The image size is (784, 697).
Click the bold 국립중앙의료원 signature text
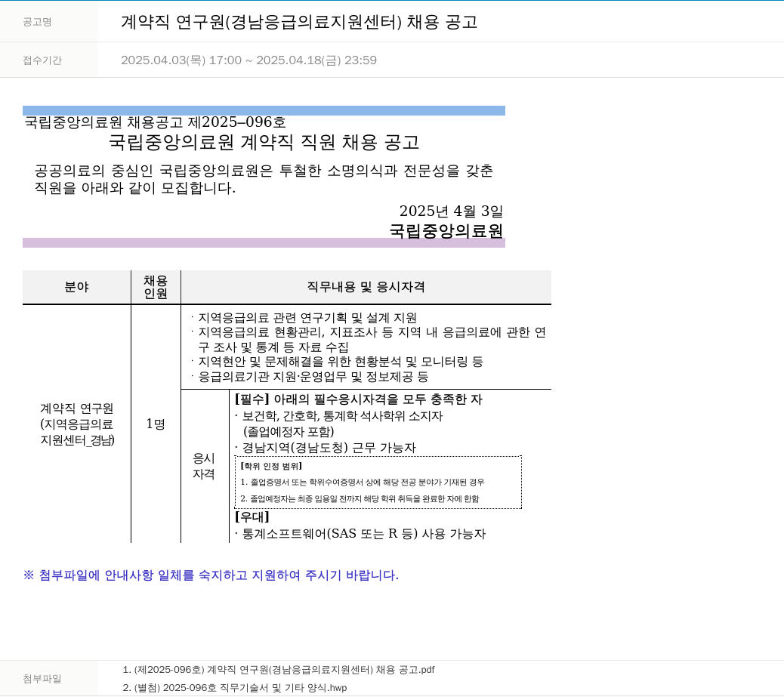coord(446,230)
